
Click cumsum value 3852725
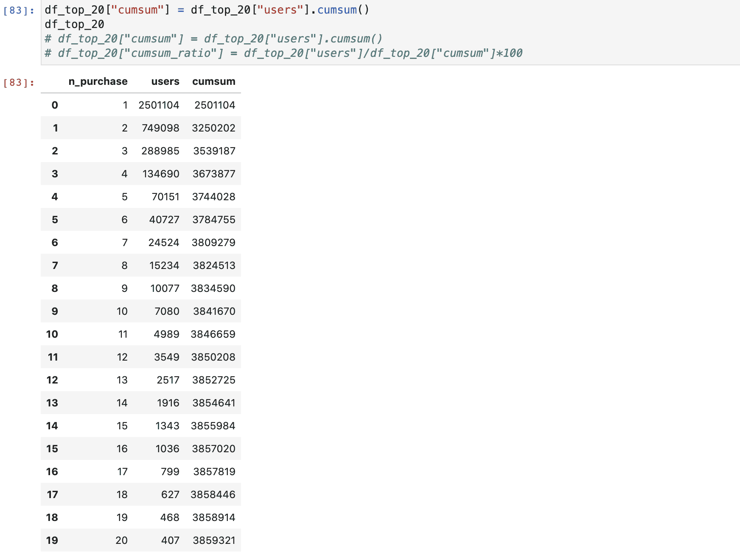click(214, 380)
